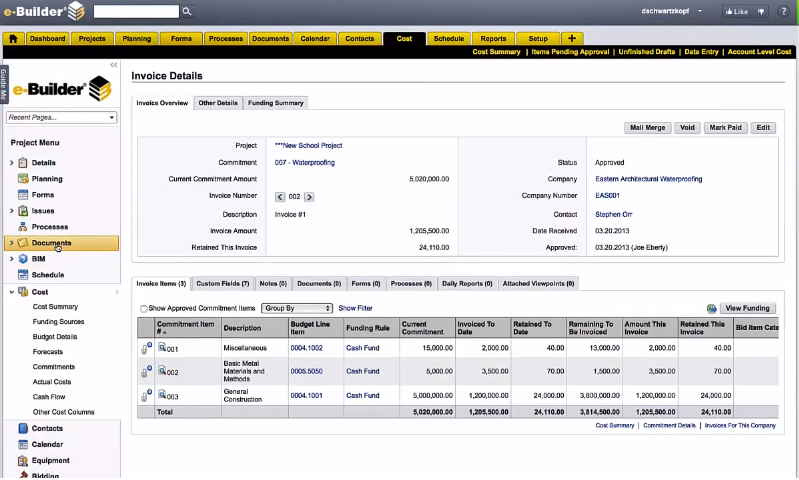Screen dimensions: 799x480
Task: Go to the next invoice number arrow
Action: click(309, 197)
